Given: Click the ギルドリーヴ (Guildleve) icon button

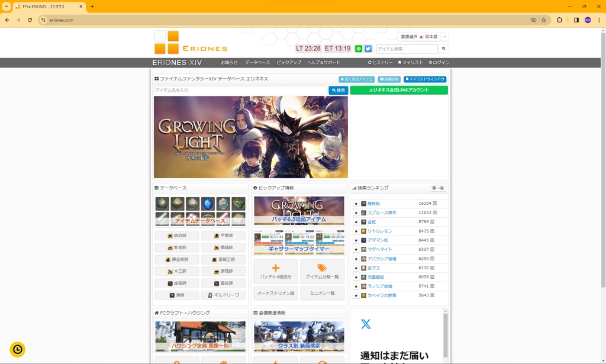Looking at the screenshot, I should point(224,295).
